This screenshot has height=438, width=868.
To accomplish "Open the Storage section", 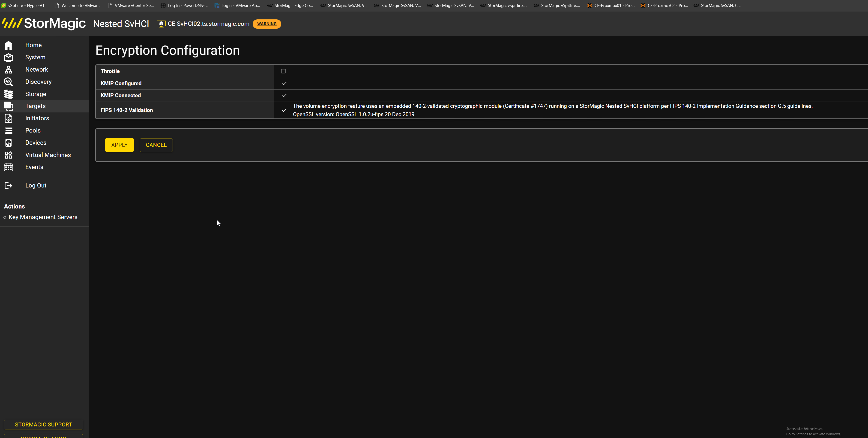I will tap(35, 94).
